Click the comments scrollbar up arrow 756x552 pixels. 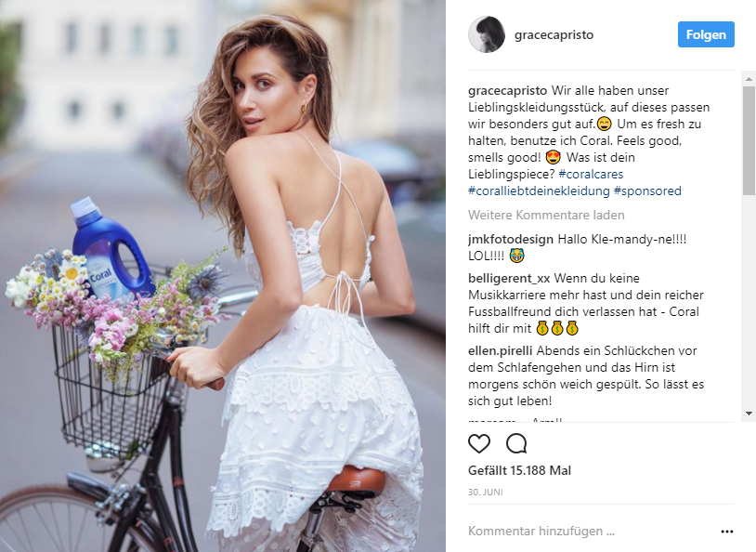(x=749, y=79)
